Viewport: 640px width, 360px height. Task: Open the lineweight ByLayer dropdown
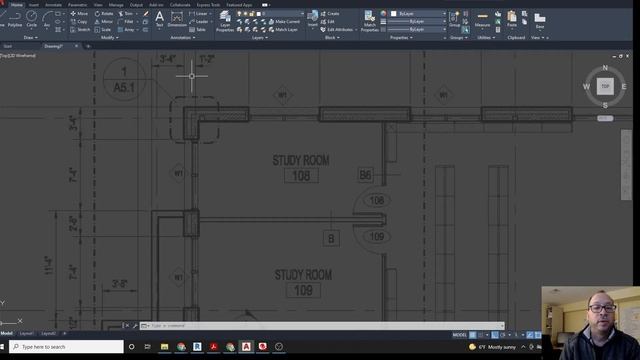point(416,21)
